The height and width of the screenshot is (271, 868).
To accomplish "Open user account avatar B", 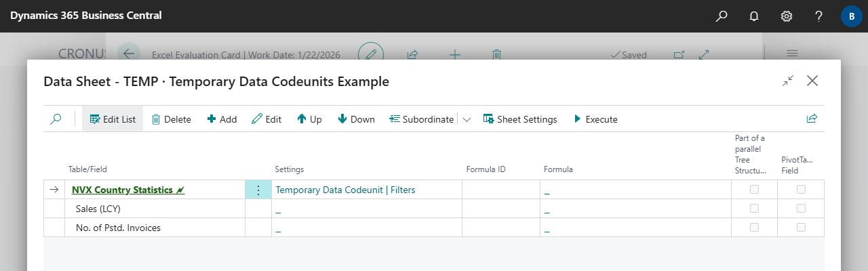I will pyautogui.click(x=852, y=16).
